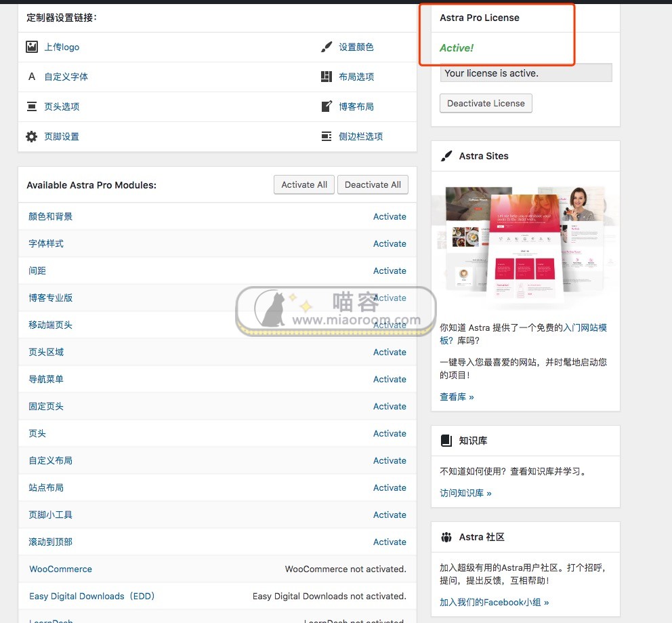Open the 颜色和背景 module name link
The height and width of the screenshot is (623, 672).
[x=51, y=216]
